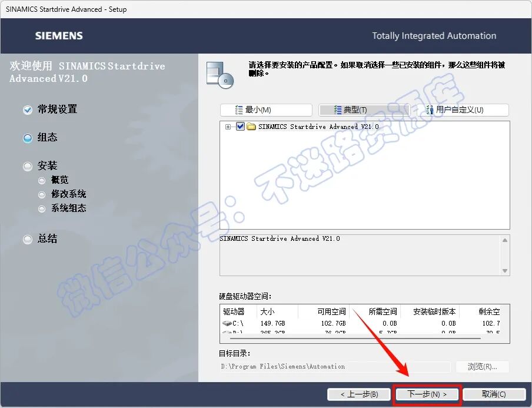Click the list icon on 最小(M) button
This screenshot has height=408, width=532.
tap(239, 110)
